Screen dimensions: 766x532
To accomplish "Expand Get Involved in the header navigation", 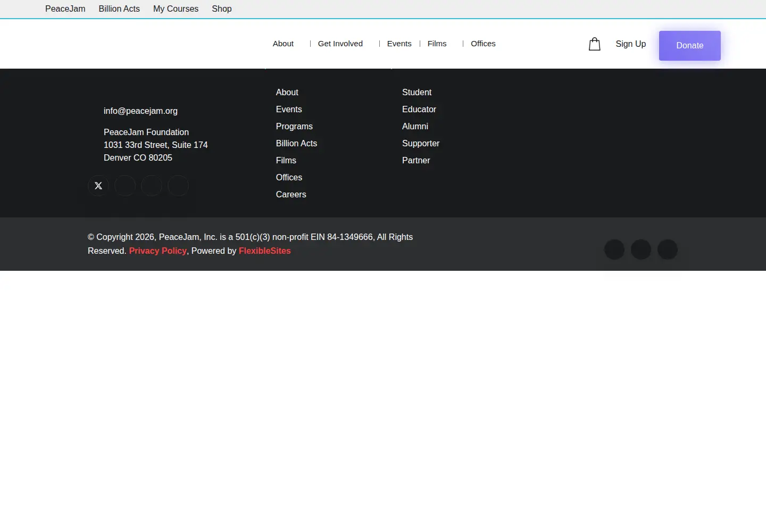I will pyautogui.click(x=340, y=44).
